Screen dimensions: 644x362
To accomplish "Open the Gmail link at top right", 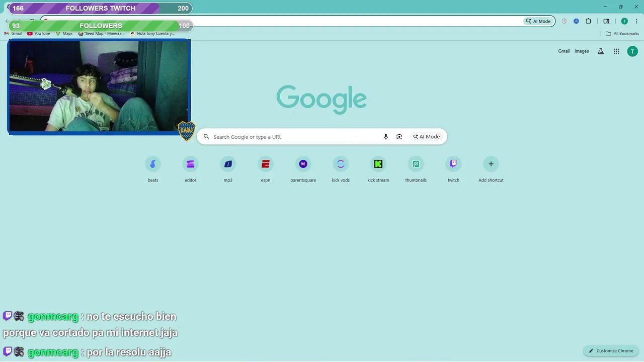I will click(x=563, y=51).
